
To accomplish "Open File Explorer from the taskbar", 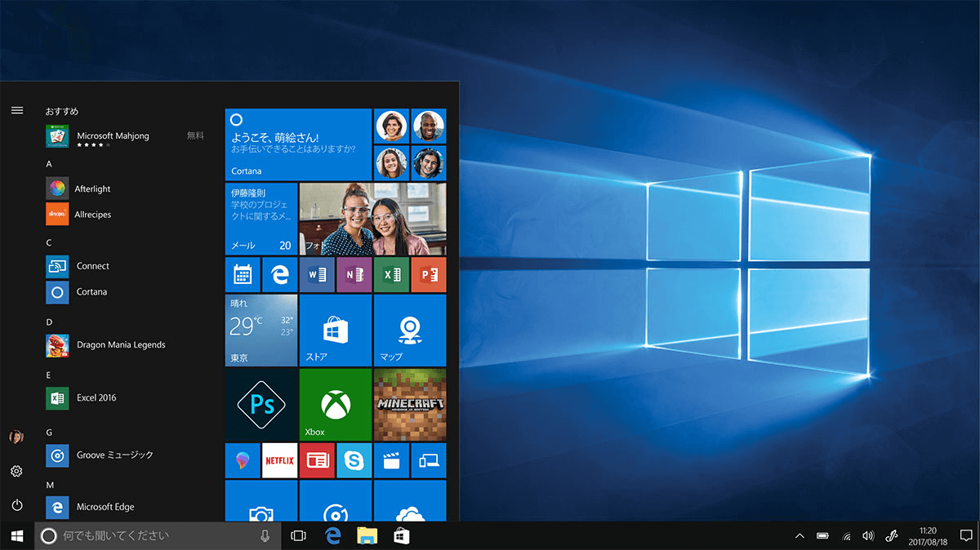I will click(x=367, y=536).
